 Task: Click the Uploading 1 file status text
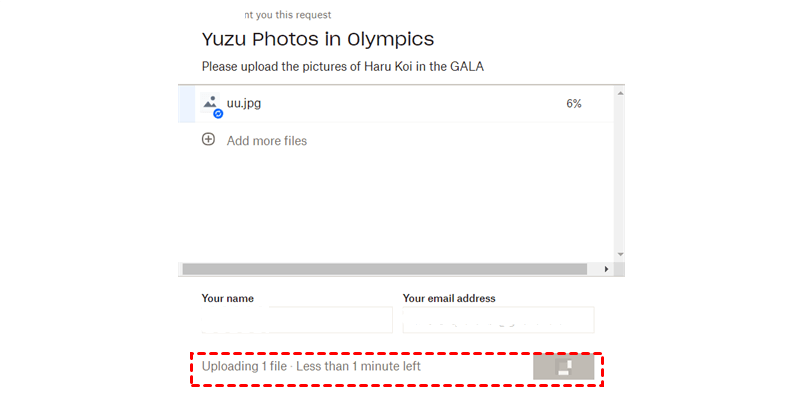click(311, 367)
